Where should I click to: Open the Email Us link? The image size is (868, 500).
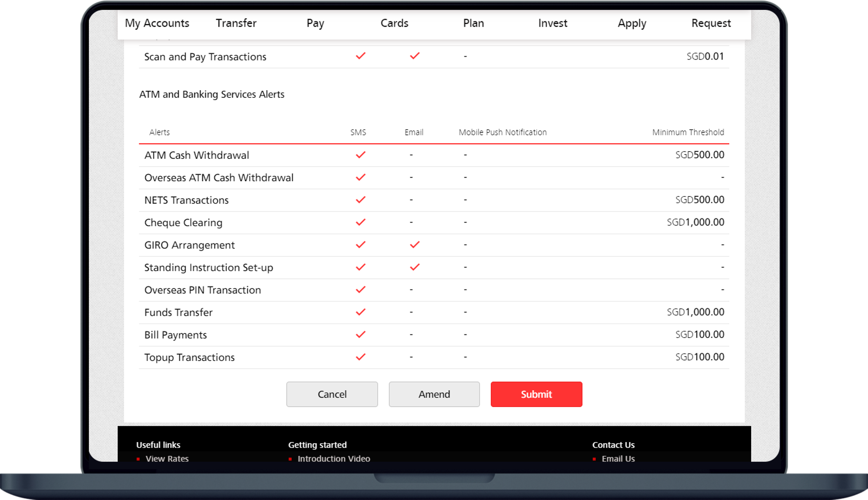coord(618,459)
